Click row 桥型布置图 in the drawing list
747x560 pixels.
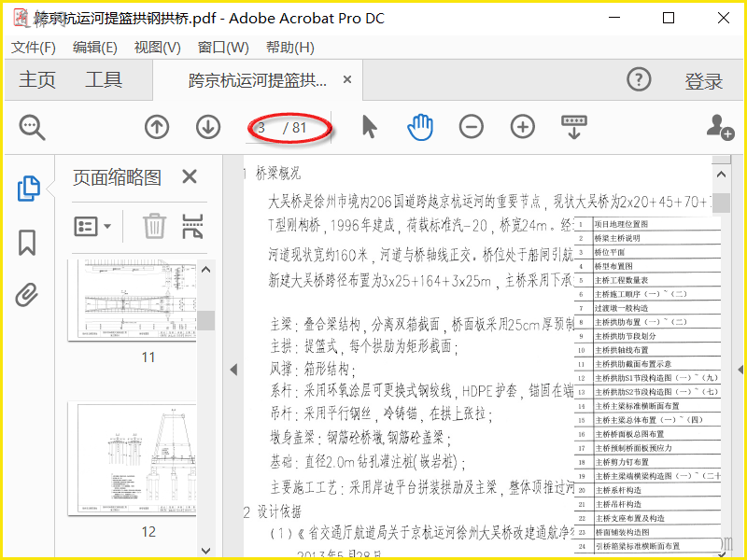coord(648,266)
